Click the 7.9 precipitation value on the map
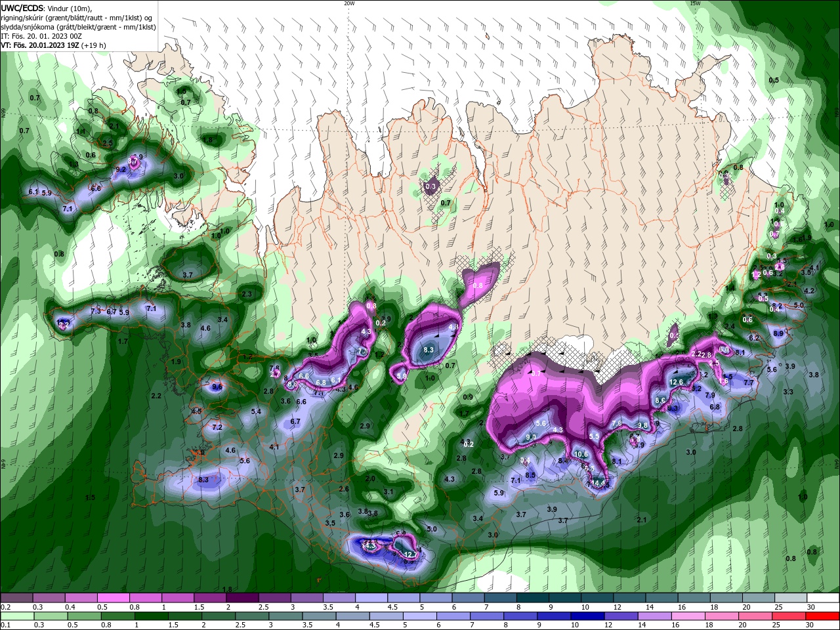This screenshot has height=630, width=840. pos(710,395)
